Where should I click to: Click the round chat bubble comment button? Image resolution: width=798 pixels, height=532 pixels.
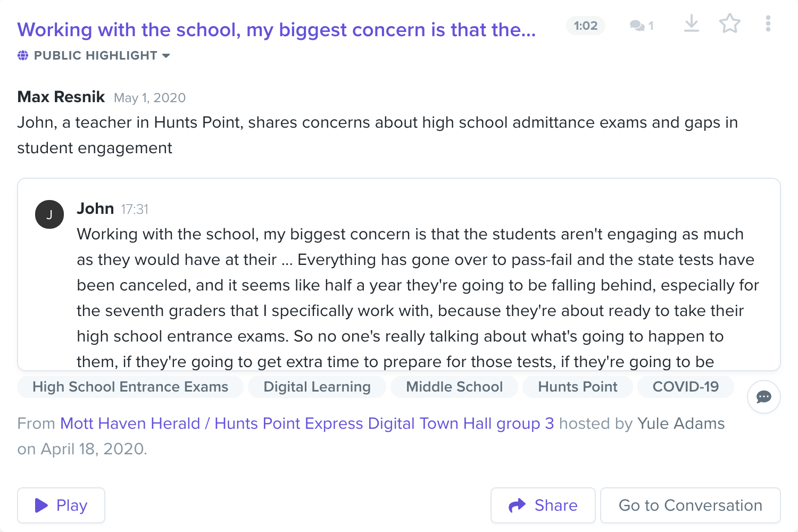coord(763,397)
